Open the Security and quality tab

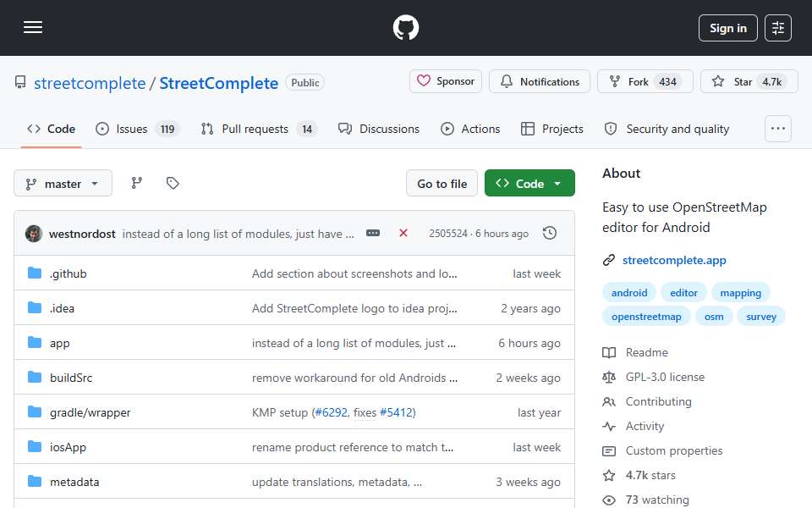pos(667,129)
